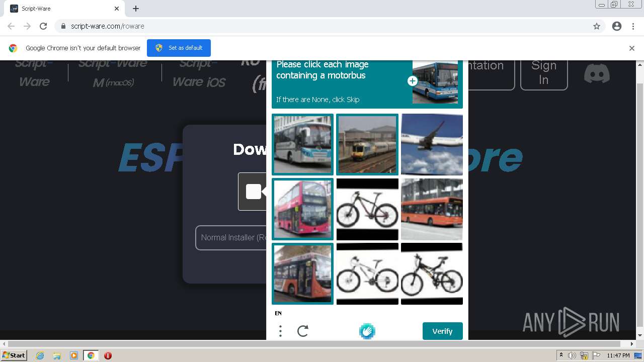Select the black full-suspension bicycle image
Viewport: 644px width, 362px height.
tap(432, 274)
